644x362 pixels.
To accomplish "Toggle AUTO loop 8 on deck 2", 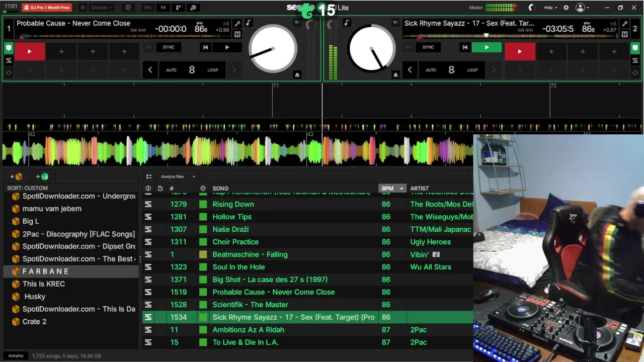I will coord(451,70).
